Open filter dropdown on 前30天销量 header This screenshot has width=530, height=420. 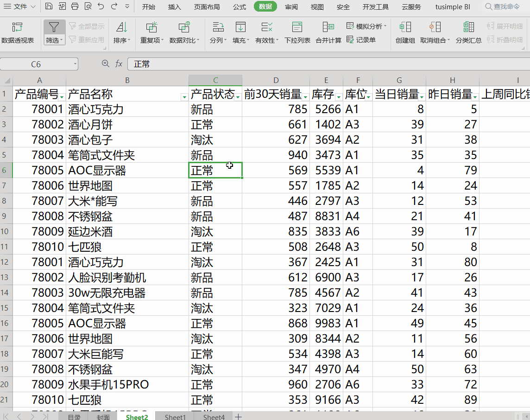[x=306, y=97]
